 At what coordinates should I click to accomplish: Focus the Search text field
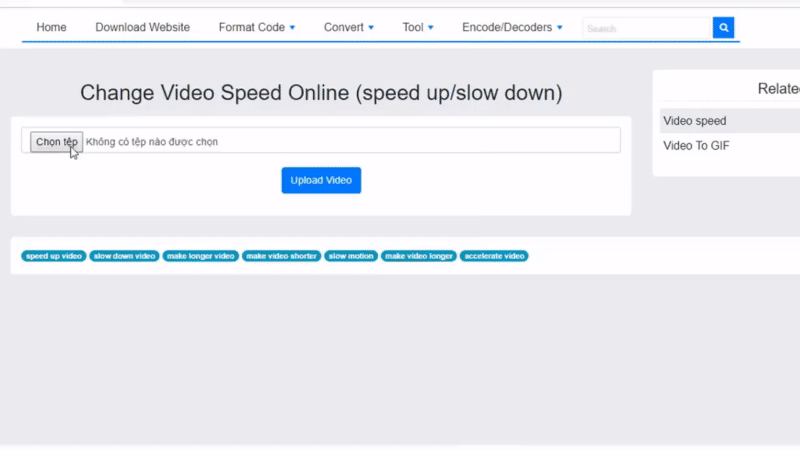[x=646, y=28]
